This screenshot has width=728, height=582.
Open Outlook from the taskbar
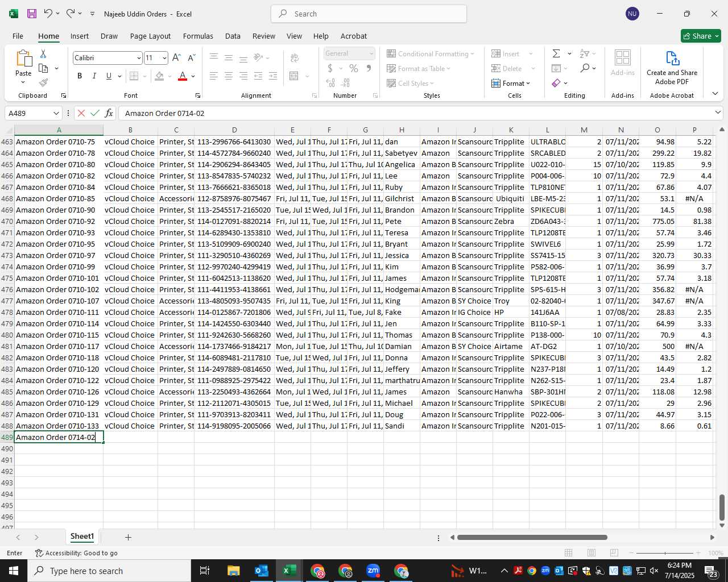point(261,571)
